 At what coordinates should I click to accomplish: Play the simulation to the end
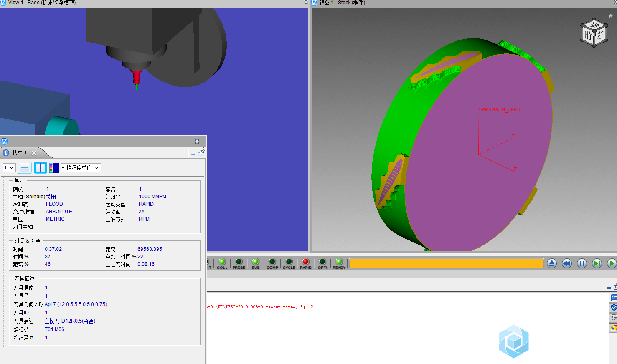pyautogui.click(x=612, y=263)
